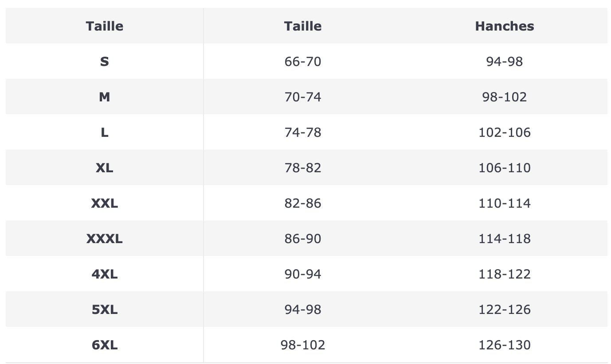
Task: Select the XL size row label
Action: pos(104,168)
